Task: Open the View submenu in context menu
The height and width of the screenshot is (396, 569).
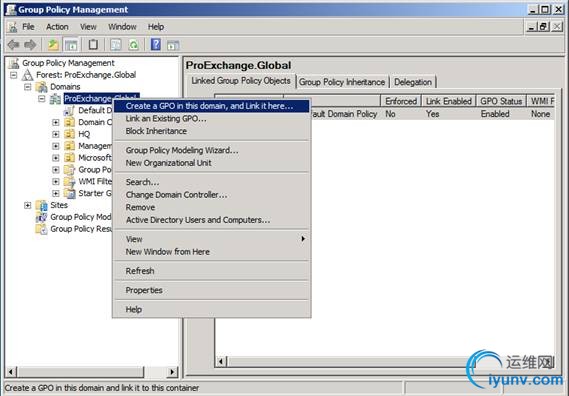Action: [x=212, y=239]
